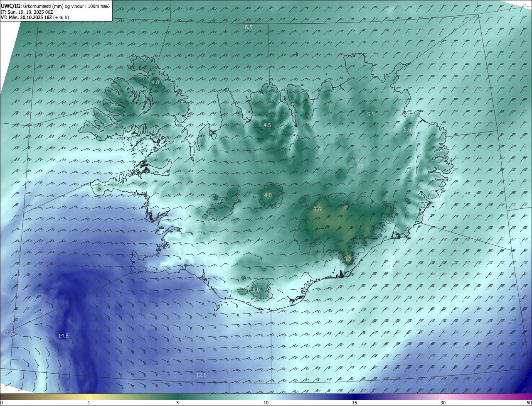Click the 6.0 value on Mýrdalsjökull glacier

coord(256,290)
